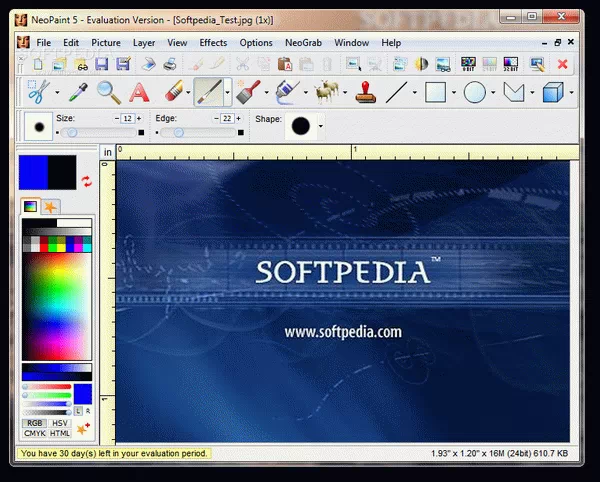Pick the red-handled paint brush tool

click(x=248, y=92)
